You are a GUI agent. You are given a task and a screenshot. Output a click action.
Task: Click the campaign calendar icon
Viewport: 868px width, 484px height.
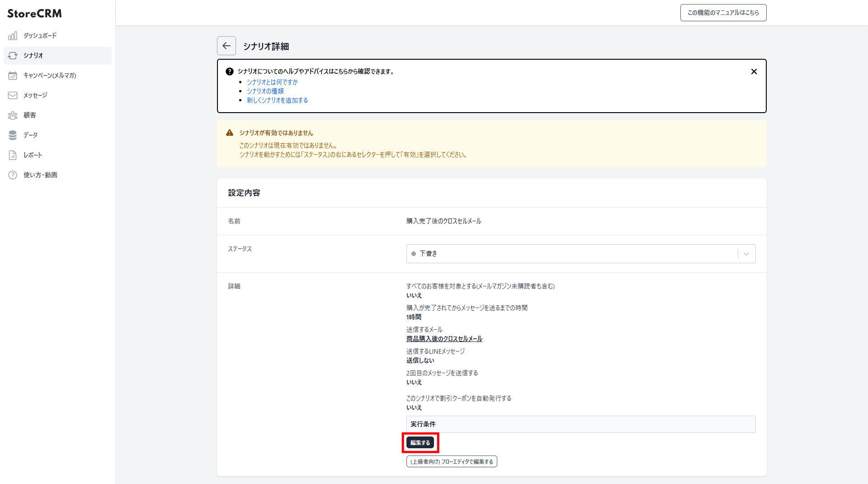point(13,76)
